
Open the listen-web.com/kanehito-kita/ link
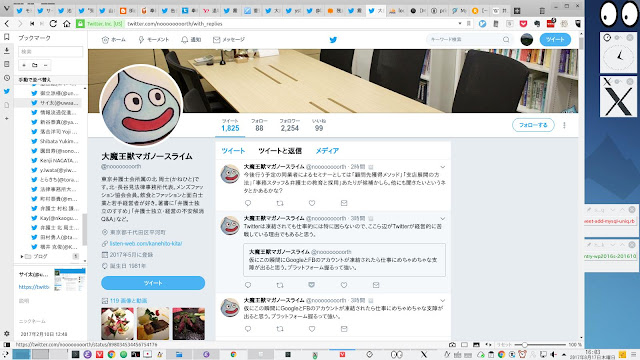click(x=146, y=243)
